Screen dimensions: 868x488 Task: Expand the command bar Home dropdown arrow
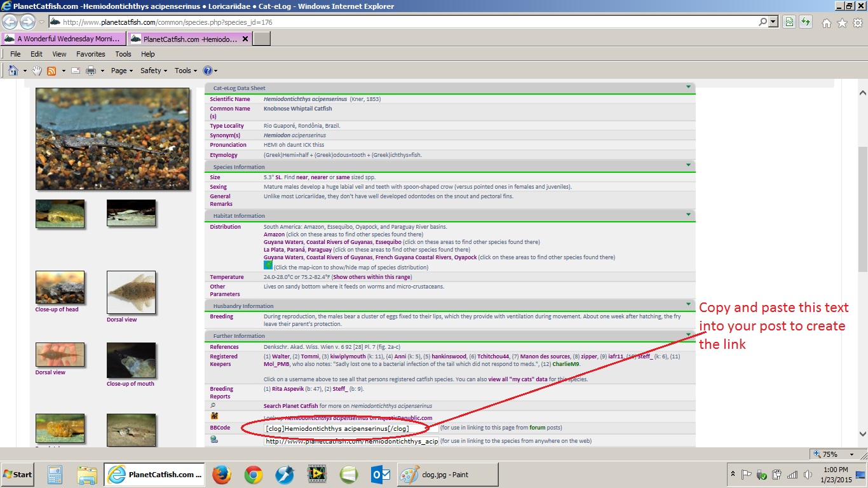click(x=25, y=71)
